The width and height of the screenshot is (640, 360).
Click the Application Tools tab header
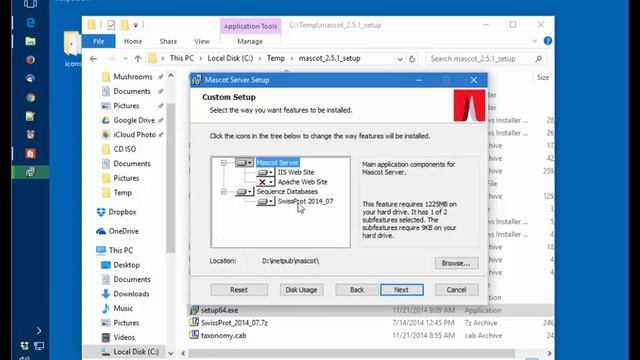[250, 26]
